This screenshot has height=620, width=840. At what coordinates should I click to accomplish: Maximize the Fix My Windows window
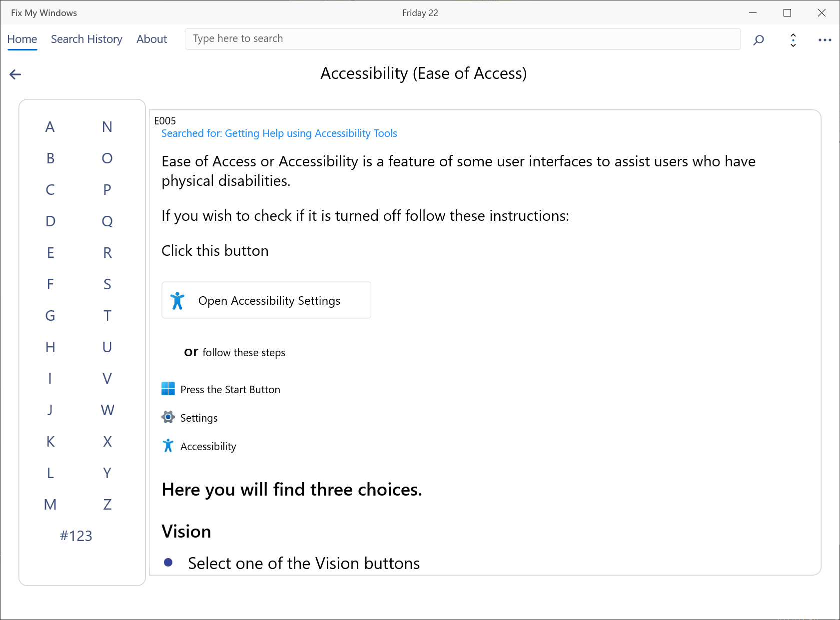coord(787,13)
